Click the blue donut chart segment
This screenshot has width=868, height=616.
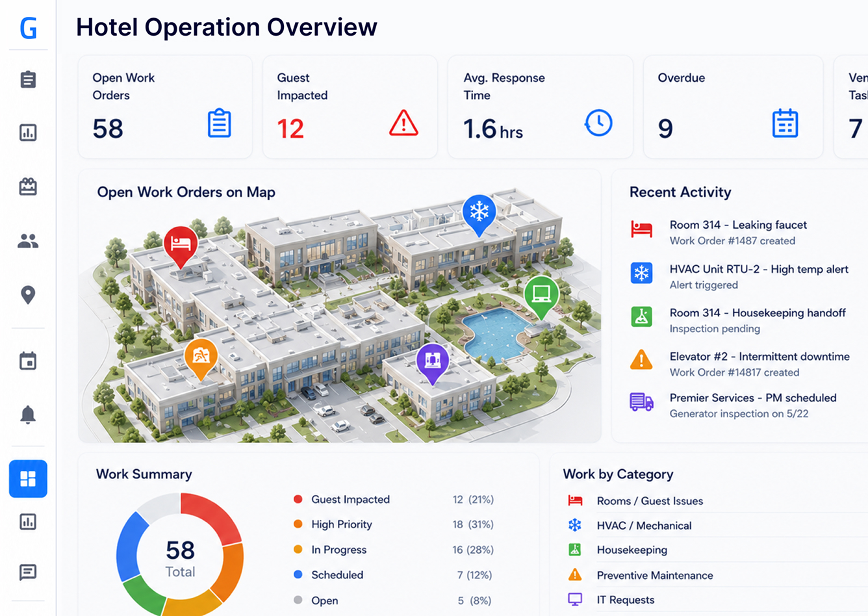tap(130, 546)
